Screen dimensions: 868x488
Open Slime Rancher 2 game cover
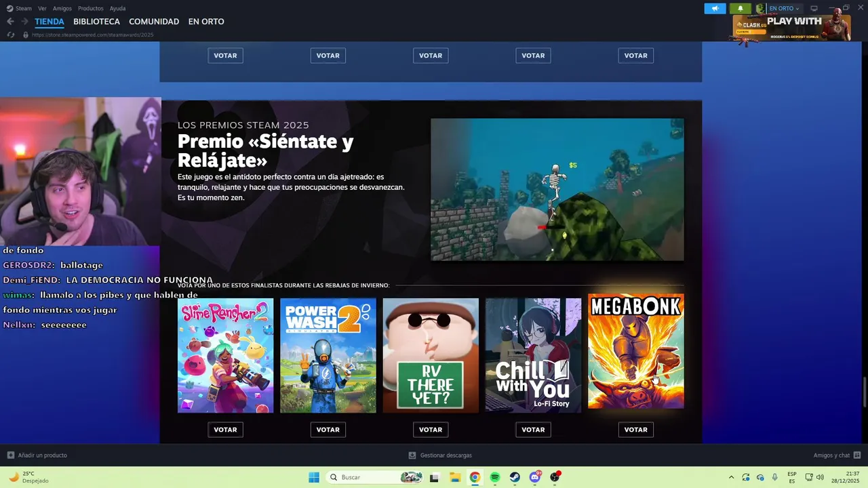[x=225, y=355]
